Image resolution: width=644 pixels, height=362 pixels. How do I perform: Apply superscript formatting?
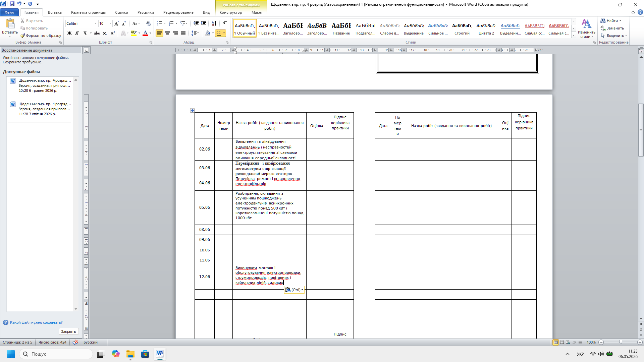[x=113, y=33]
